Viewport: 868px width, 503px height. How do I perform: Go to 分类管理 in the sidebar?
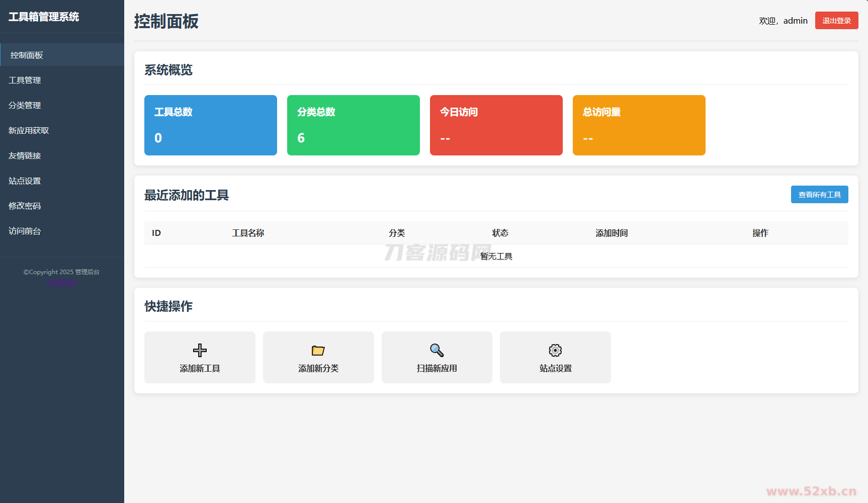point(25,105)
